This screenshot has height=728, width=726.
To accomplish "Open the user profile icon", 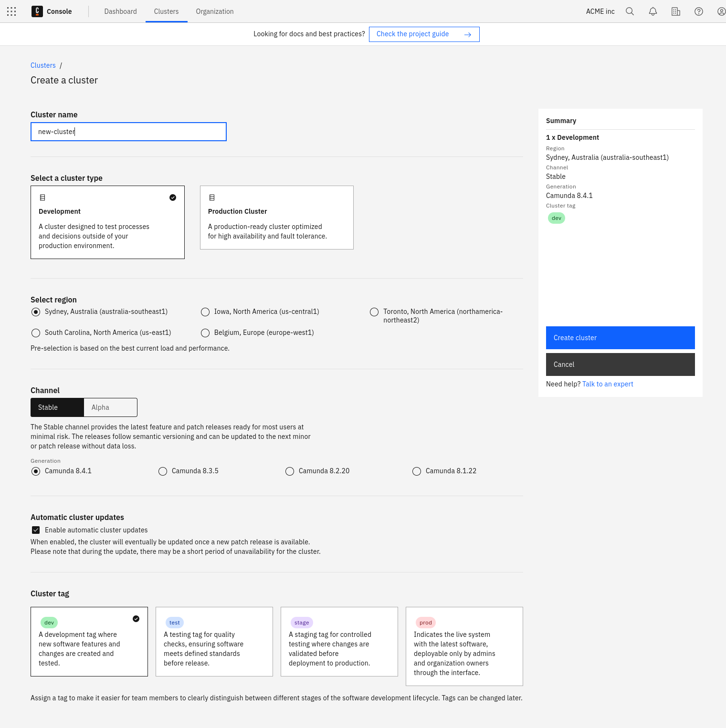I will 721,11.
